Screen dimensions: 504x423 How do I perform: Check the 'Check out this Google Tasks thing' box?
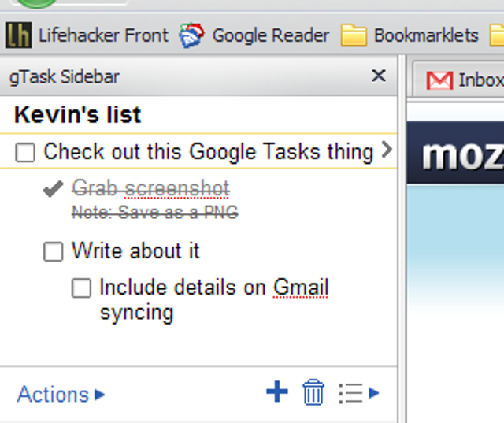[25, 153]
